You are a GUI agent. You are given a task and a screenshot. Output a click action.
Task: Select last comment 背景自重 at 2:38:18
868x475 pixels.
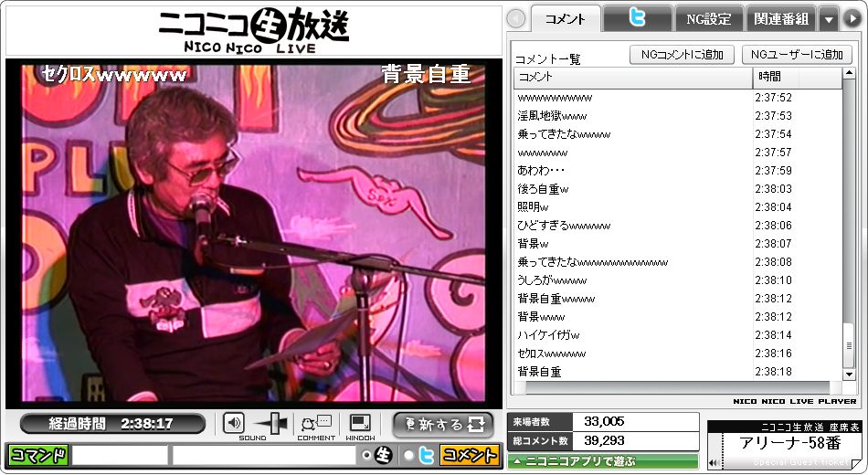[x=678, y=372]
